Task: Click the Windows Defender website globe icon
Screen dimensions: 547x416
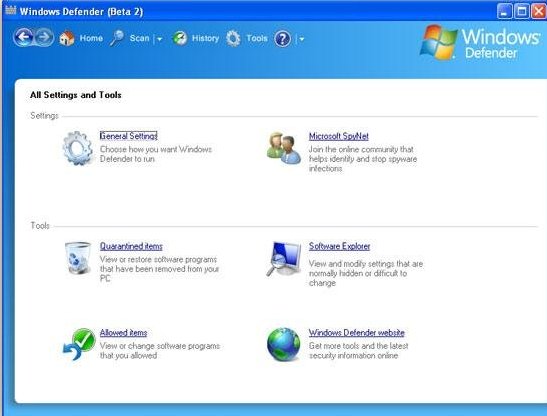Action: (283, 344)
